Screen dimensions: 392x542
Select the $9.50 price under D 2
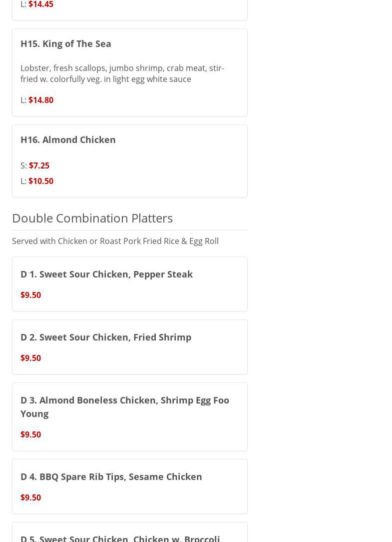[30, 358]
